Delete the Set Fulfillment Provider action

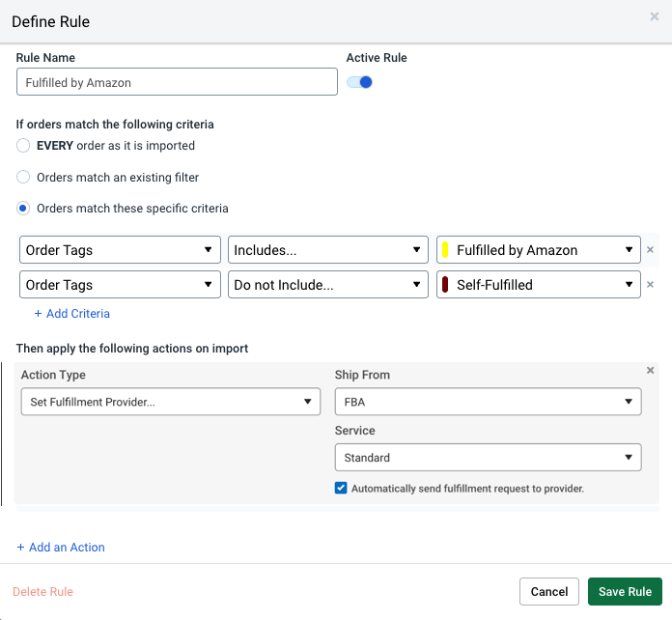click(650, 371)
